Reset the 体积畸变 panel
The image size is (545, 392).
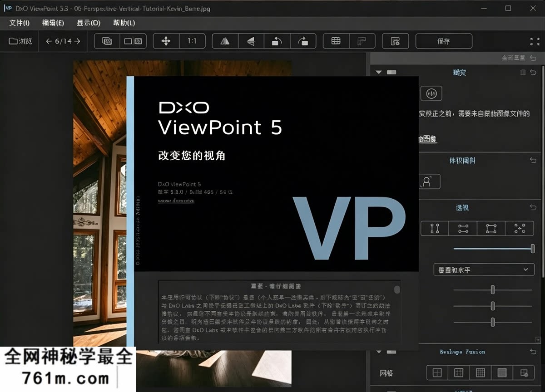point(533,161)
